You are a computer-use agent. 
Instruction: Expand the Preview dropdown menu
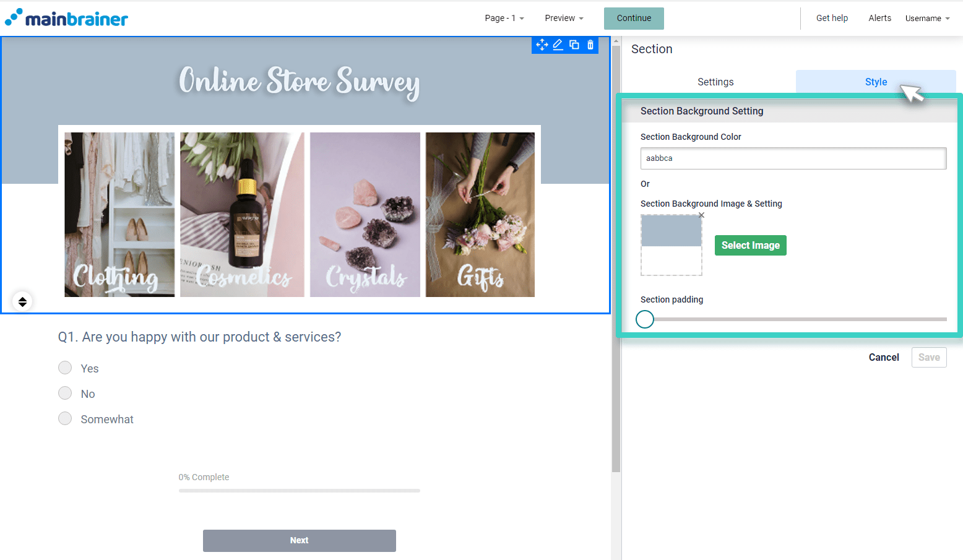coord(564,18)
